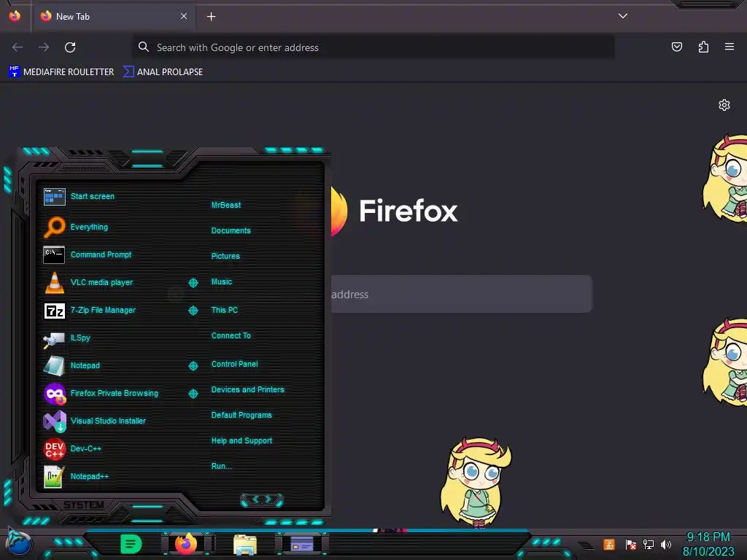Open 7-Zip File Manager
The height and width of the screenshot is (560, 747).
(90, 310)
